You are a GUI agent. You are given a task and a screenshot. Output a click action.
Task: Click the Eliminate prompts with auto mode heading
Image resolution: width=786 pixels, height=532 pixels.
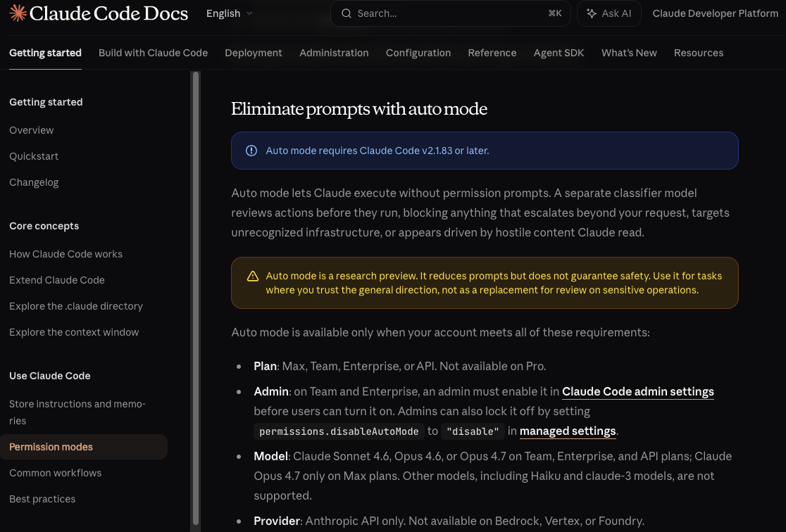[x=359, y=108]
